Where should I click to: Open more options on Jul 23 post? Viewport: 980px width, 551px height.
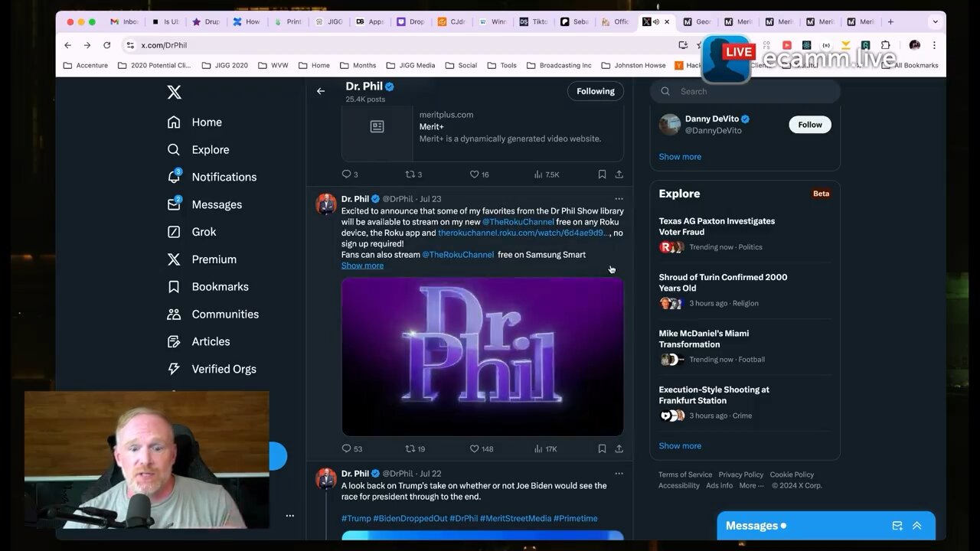click(x=619, y=199)
